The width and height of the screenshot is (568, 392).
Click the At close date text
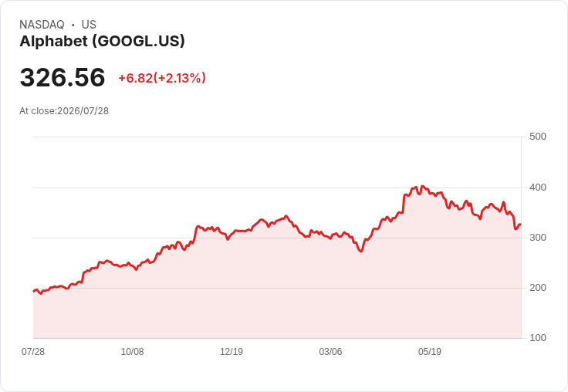(64, 111)
